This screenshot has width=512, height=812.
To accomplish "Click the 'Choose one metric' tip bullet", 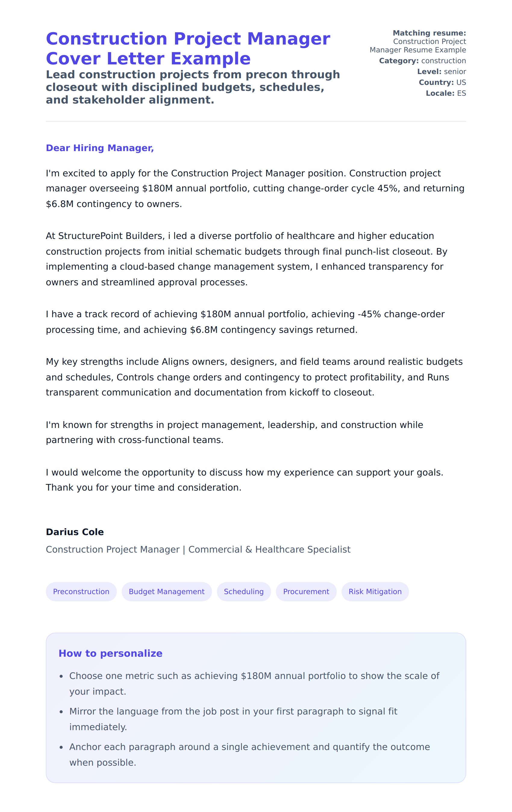I will coord(254,683).
